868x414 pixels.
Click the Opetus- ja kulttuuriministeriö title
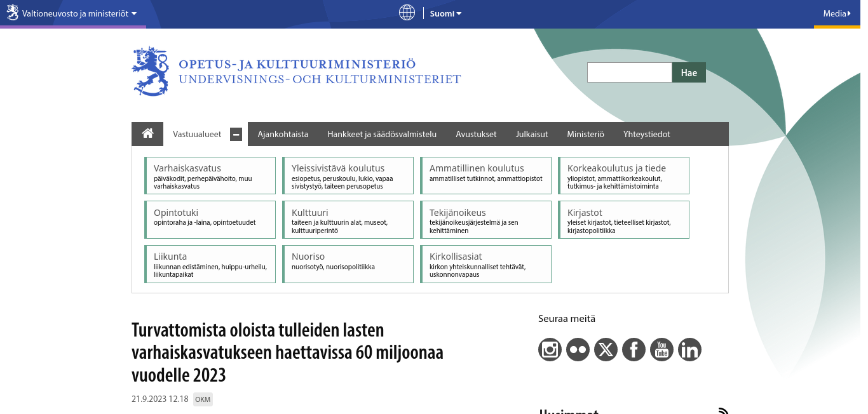[x=297, y=64]
